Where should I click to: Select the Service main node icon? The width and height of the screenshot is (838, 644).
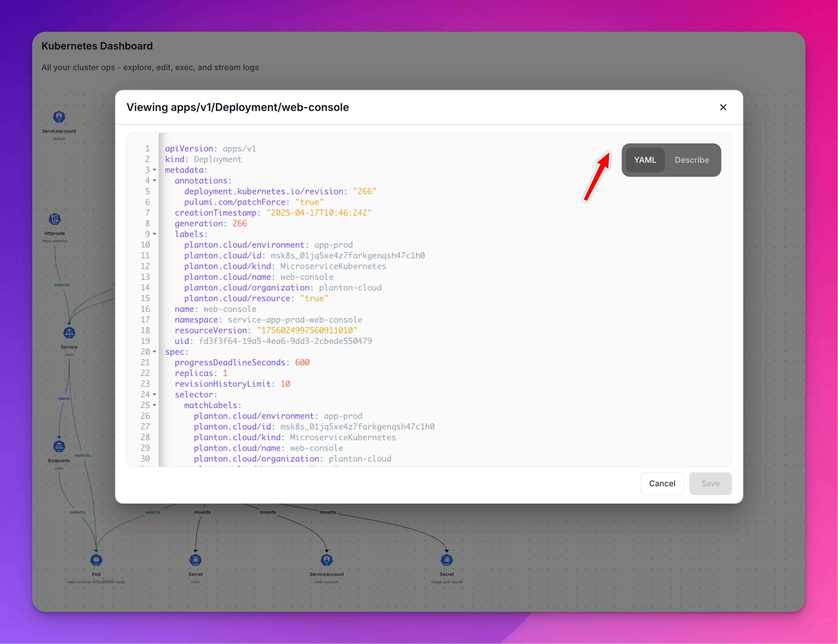tap(69, 333)
